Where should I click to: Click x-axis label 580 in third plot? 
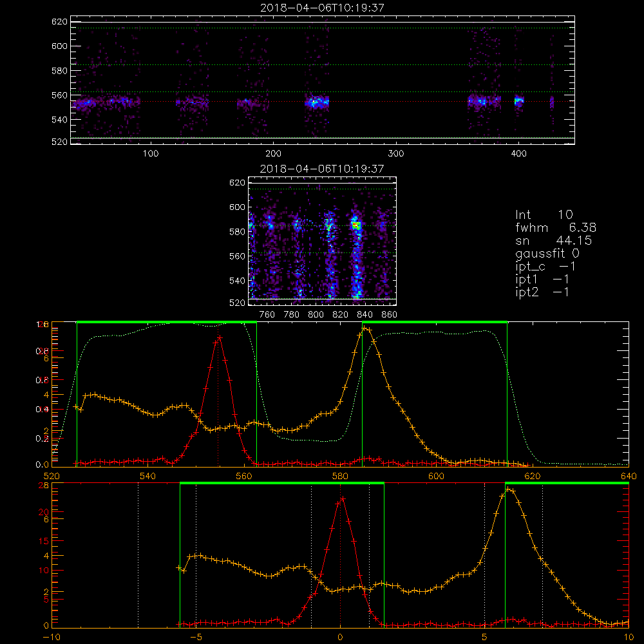340,476
